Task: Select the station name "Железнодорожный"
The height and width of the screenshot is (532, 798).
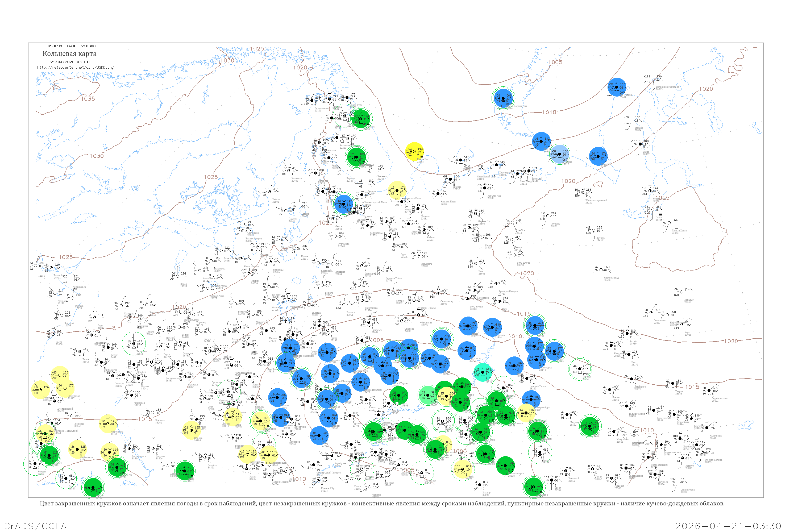Action: (x=596, y=200)
